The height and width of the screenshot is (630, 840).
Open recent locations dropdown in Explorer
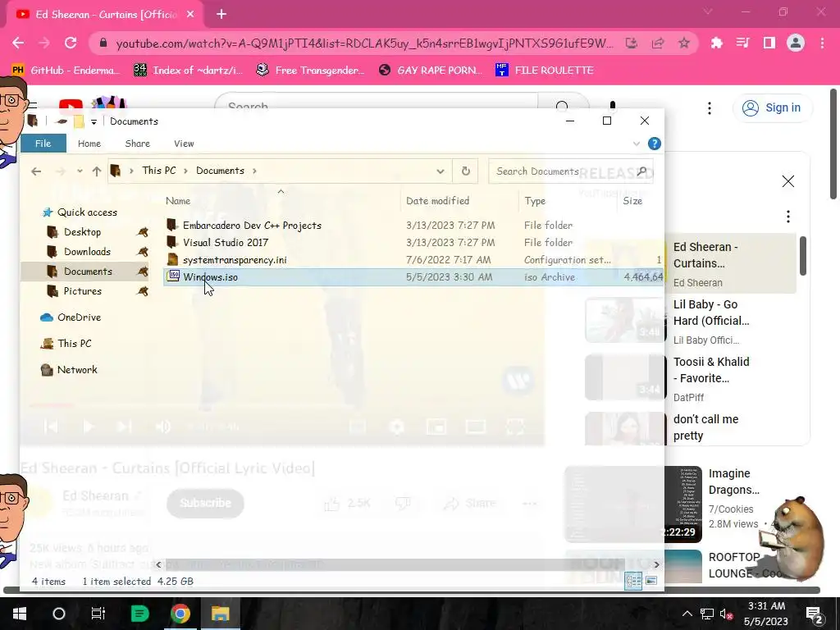pyautogui.click(x=80, y=171)
